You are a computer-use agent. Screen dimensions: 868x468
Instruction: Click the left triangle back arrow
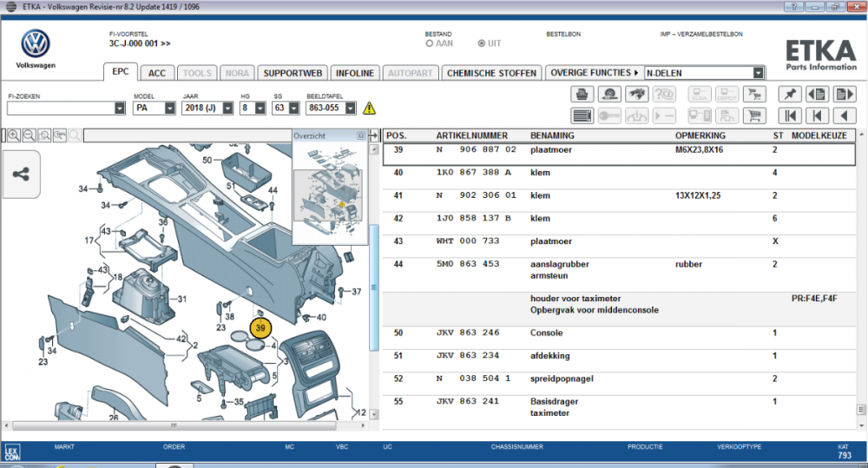point(845,115)
